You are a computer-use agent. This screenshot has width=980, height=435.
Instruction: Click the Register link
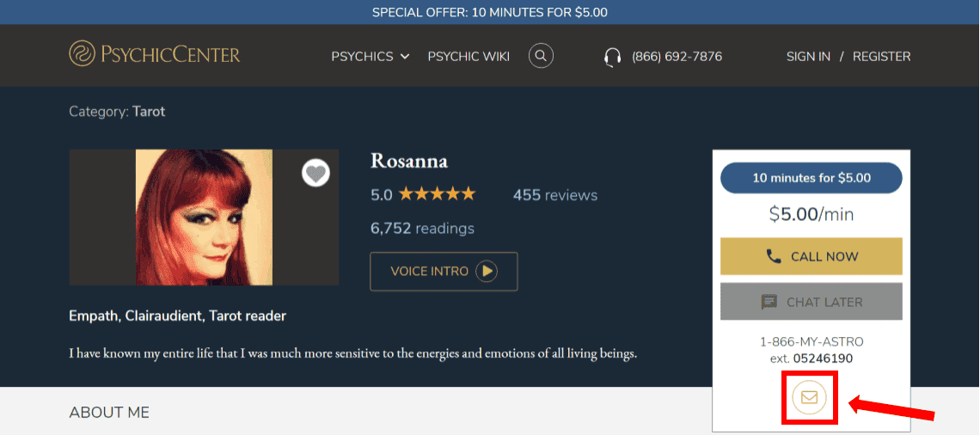881,56
